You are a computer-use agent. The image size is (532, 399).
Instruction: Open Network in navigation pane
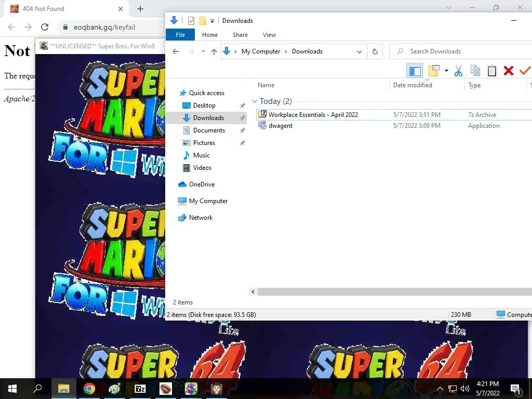click(201, 218)
